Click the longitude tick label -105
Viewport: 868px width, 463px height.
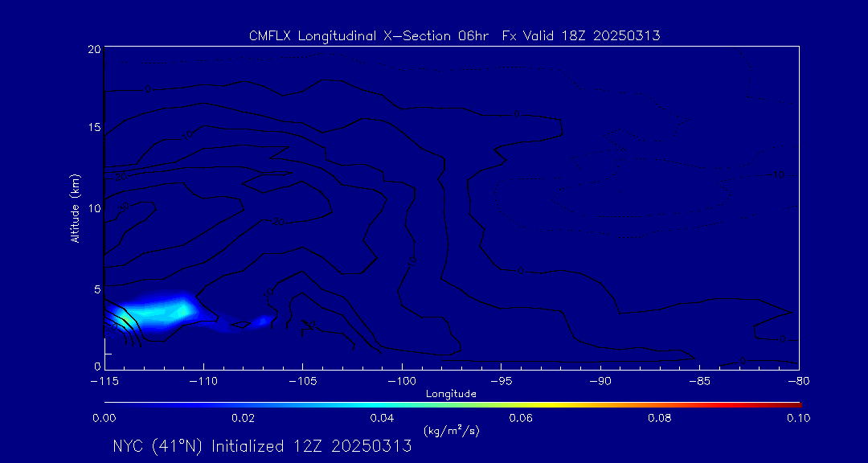click(x=303, y=382)
